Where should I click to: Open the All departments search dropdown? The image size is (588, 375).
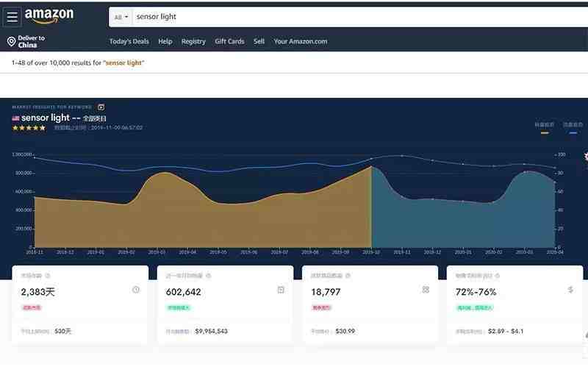click(x=121, y=17)
